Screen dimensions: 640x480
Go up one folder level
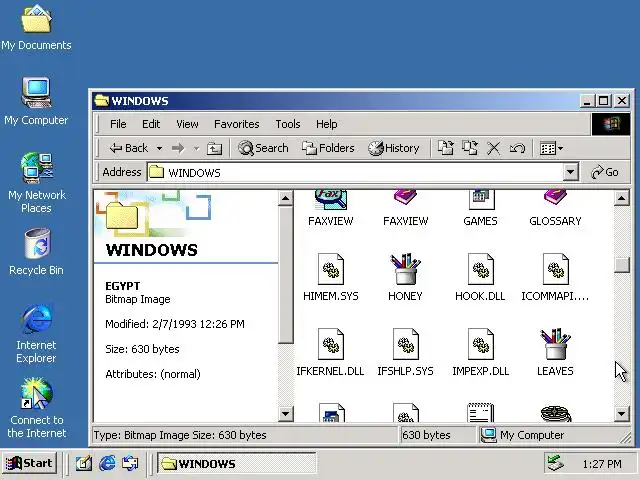click(214, 148)
